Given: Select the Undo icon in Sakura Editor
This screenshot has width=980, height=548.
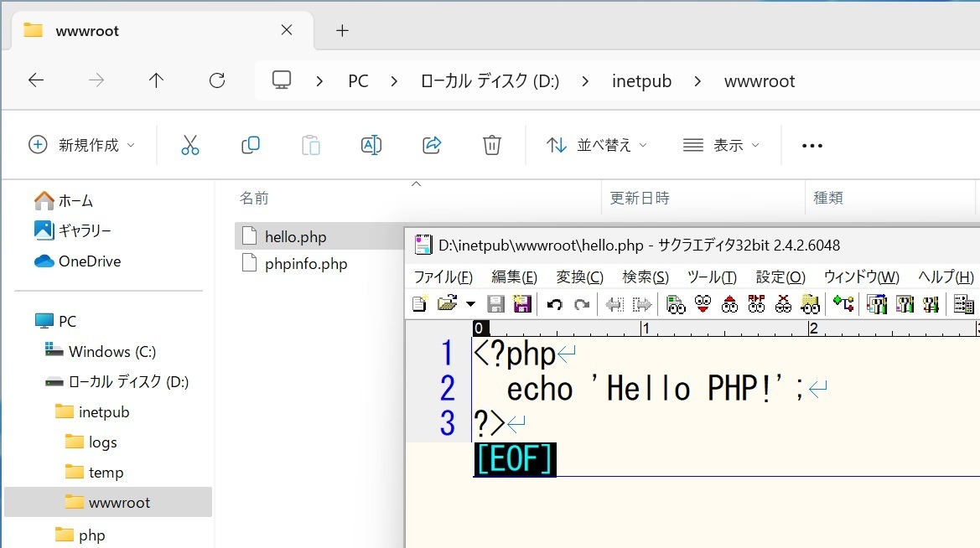Looking at the screenshot, I should pos(556,303).
